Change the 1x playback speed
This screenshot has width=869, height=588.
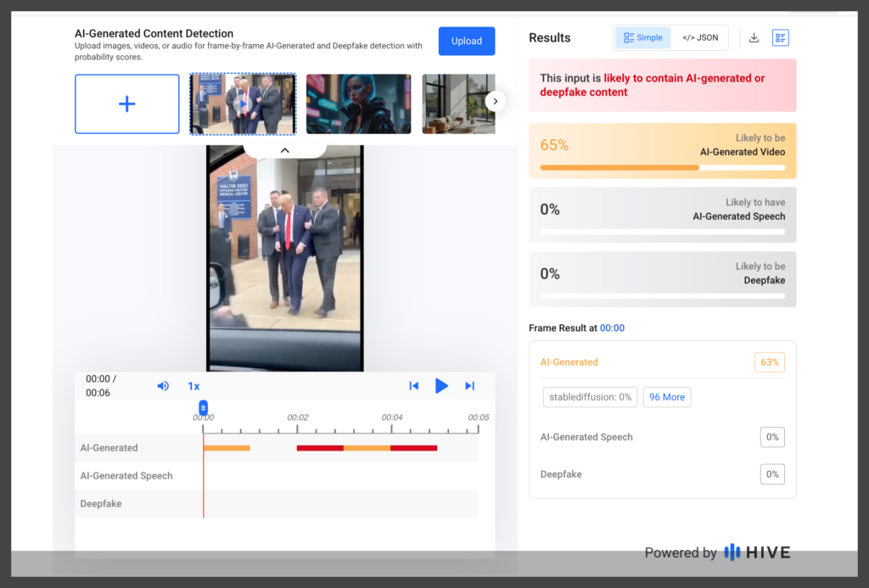tap(193, 386)
